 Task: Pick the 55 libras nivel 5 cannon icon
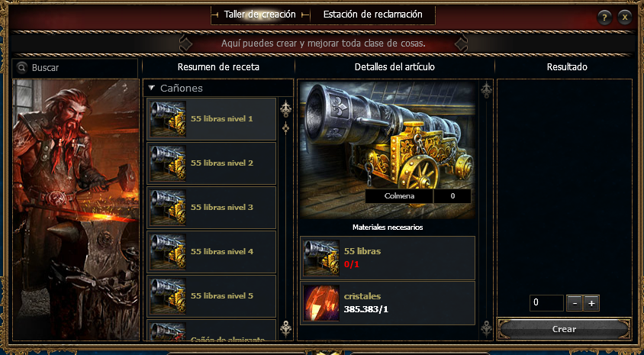(168, 296)
